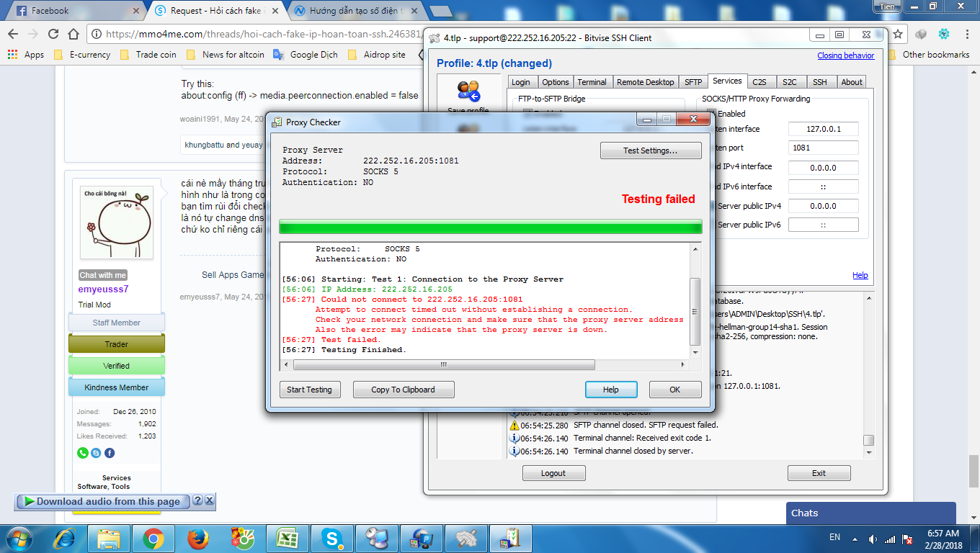The height and width of the screenshot is (553, 980).
Task: Open the Login tab in Bitvise
Action: [521, 82]
